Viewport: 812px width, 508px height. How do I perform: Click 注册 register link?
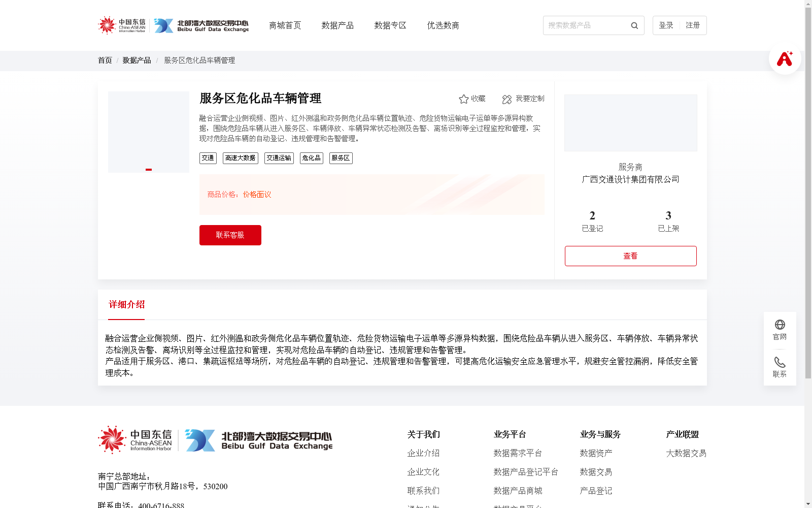[693, 25]
